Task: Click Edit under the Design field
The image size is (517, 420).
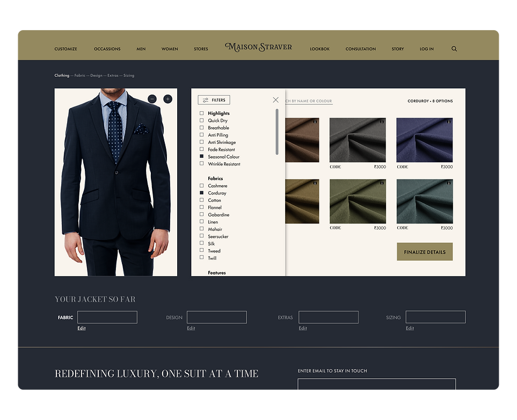Action: point(191,328)
